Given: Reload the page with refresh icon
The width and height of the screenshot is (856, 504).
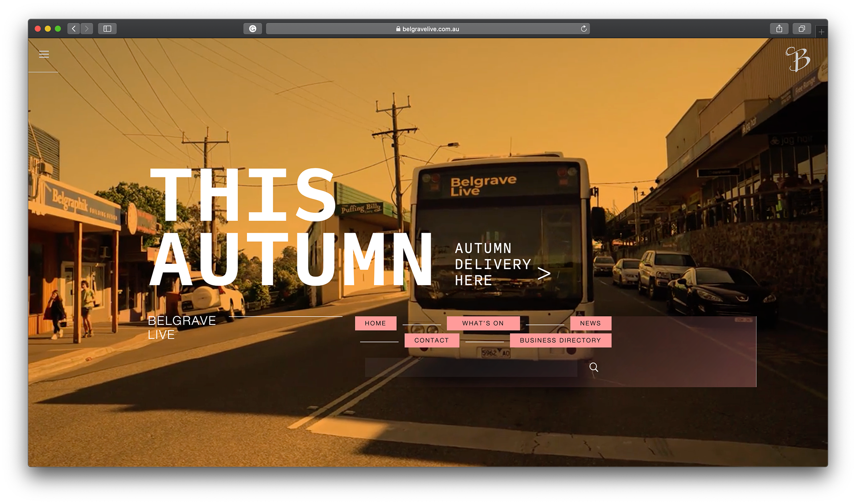Looking at the screenshot, I should click(x=584, y=29).
